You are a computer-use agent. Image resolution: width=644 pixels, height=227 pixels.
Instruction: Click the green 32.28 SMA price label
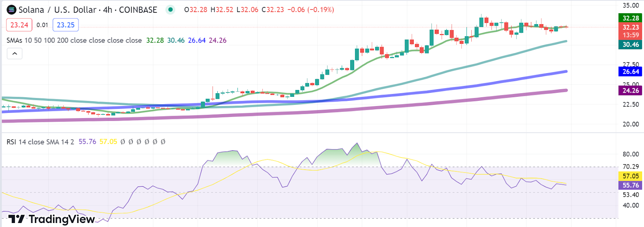click(630, 18)
